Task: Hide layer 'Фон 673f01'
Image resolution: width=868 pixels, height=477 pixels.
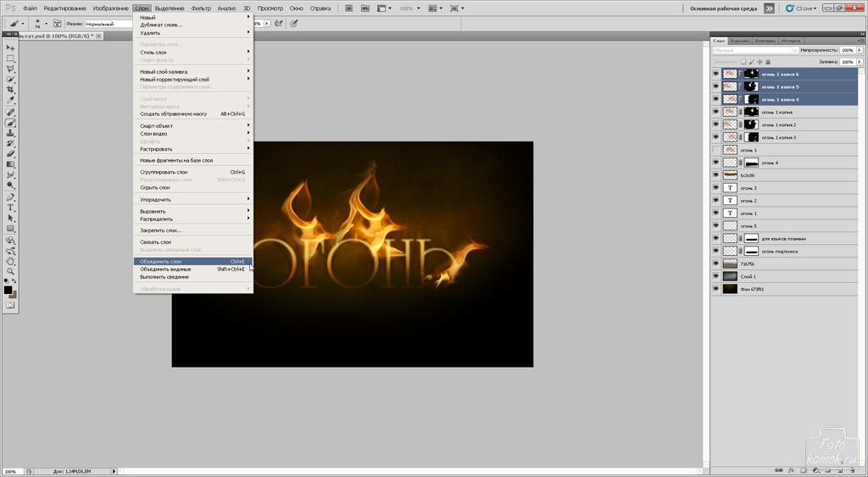Action: (x=715, y=289)
